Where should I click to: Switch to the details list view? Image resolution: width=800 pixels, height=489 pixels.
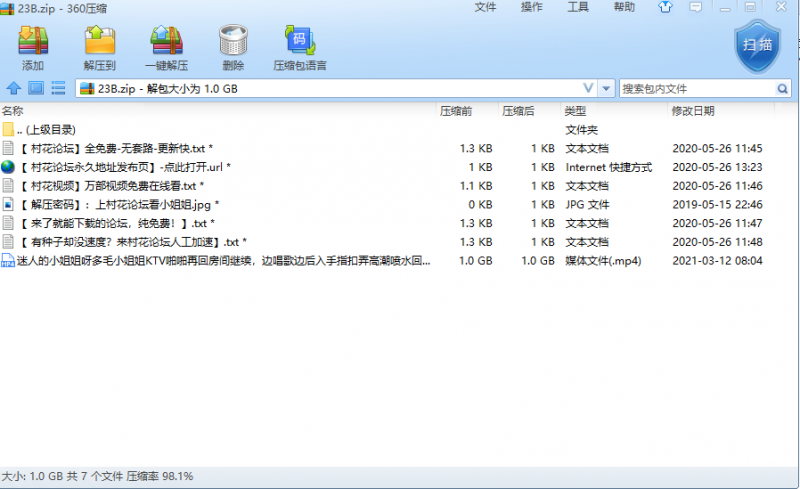pos(58,88)
